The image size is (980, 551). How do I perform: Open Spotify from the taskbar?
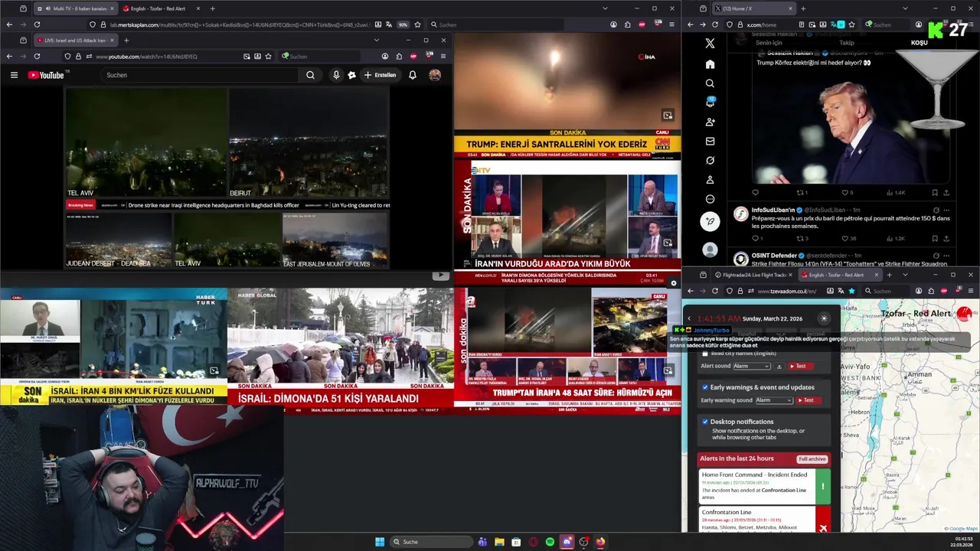pos(550,542)
